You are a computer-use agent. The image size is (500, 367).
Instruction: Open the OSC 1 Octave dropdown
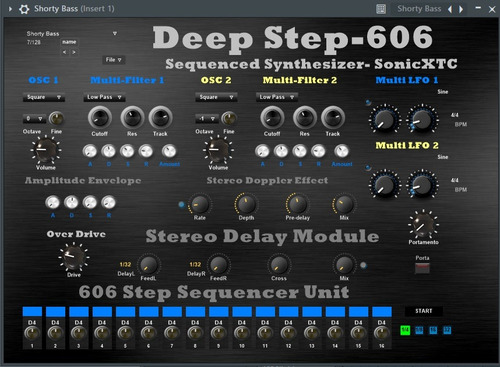34,119
